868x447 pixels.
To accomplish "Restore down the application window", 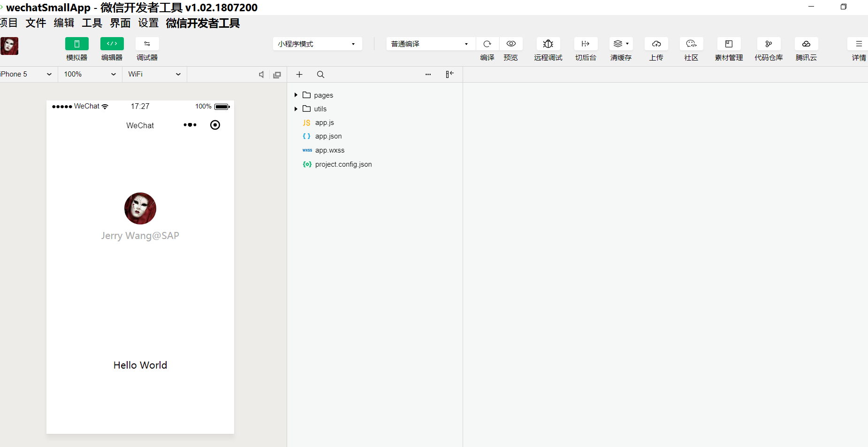I will click(844, 7).
